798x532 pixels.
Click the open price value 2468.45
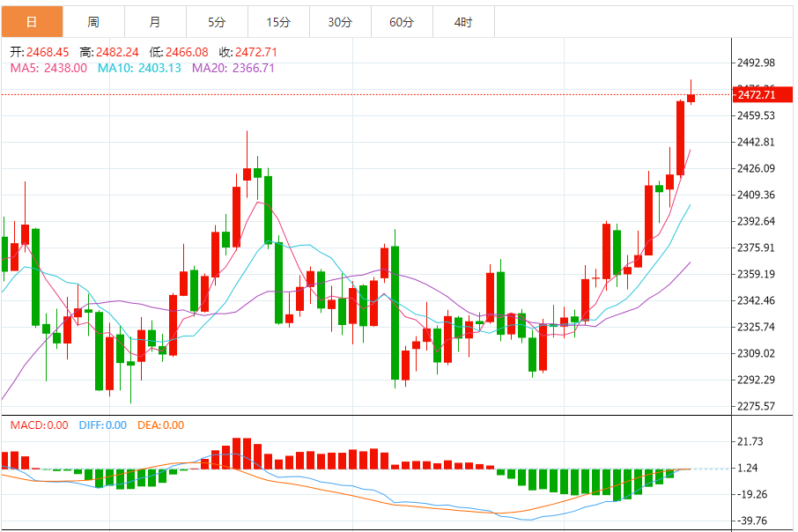click(48, 53)
